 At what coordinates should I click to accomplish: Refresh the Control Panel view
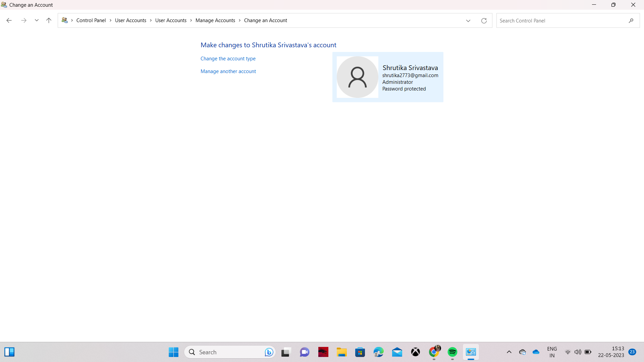point(484,21)
